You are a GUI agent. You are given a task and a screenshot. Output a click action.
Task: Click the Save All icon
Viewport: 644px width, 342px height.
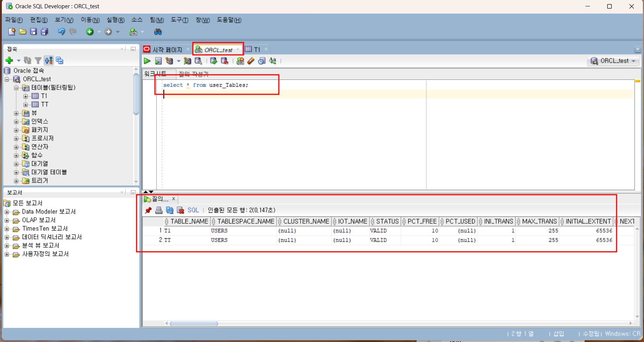(44, 32)
